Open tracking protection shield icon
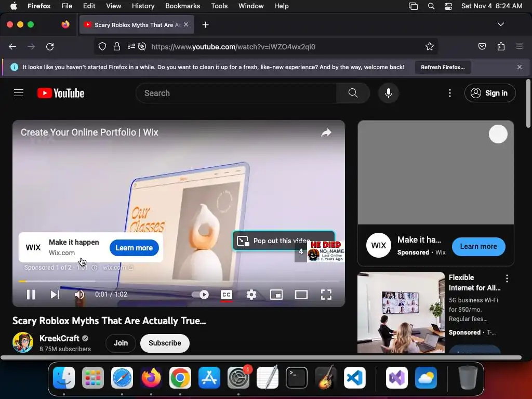 [x=102, y=46]
